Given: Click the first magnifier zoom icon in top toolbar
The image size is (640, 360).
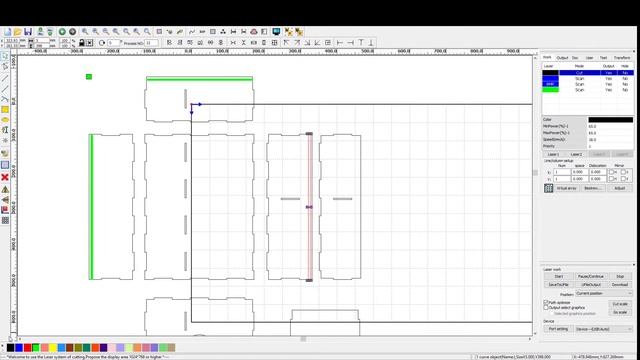Looking at the screenshot, I should coord(85,32).
